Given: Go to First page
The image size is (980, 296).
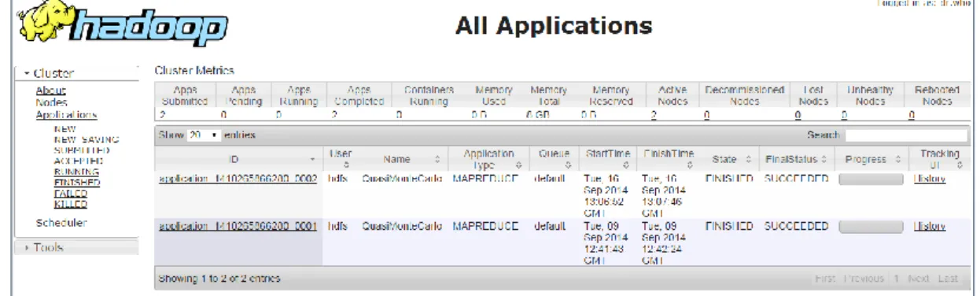Looking at the screenshot, I should tap(825, 279).
